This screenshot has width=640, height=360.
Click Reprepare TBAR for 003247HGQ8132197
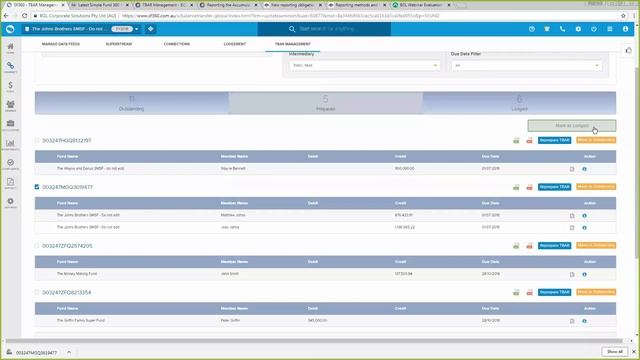point(554,140)
